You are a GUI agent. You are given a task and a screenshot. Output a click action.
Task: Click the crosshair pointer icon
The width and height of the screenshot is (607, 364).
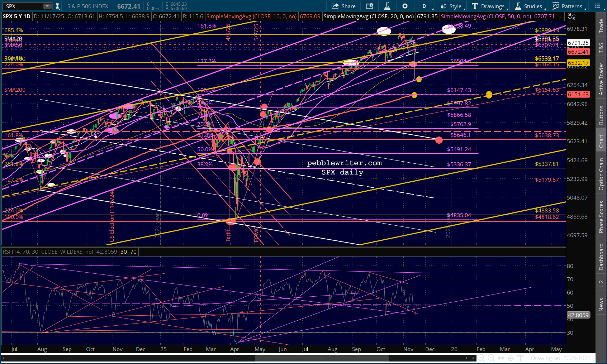tap(511, 358)
